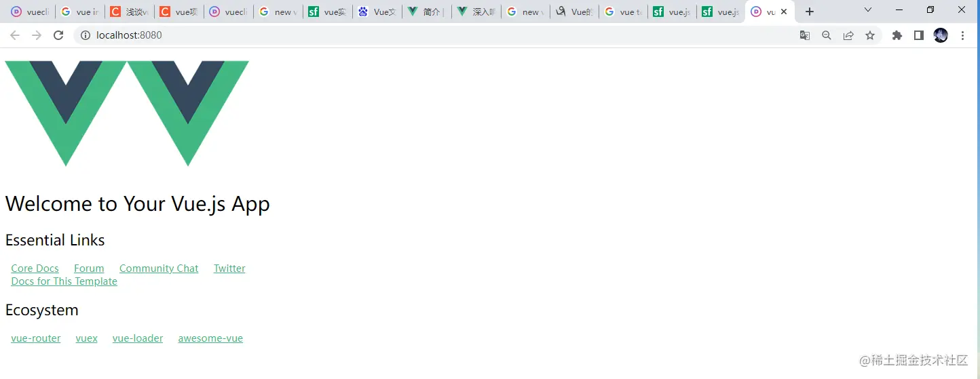
Task: Reload the localhost:8080 page
Action: pyautogui.click(x=58, y=35)
